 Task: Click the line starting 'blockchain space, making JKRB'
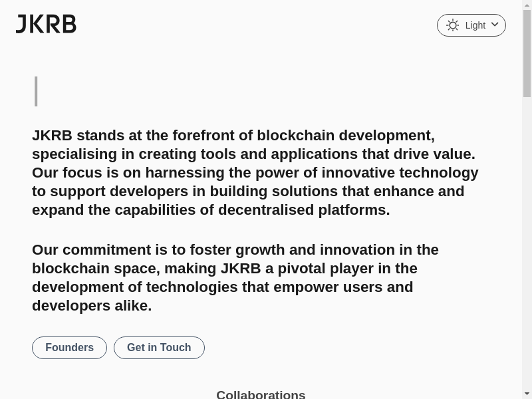(224, 269)
